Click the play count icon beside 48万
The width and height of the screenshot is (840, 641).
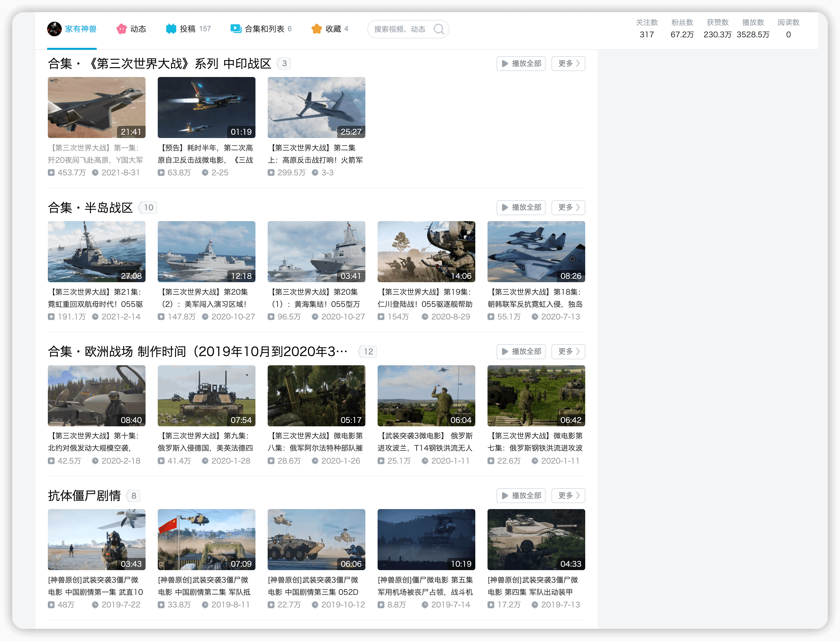tap(51, 605)
